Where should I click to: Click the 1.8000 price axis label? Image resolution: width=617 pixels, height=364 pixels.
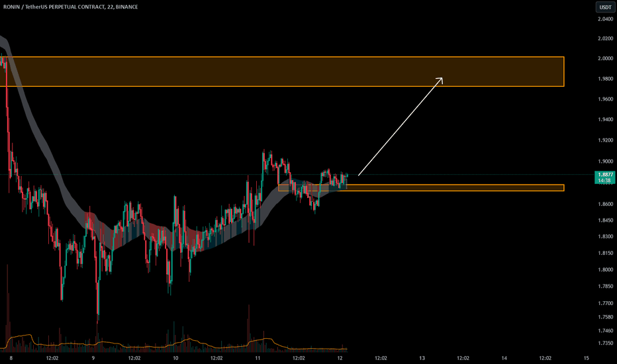605,269
